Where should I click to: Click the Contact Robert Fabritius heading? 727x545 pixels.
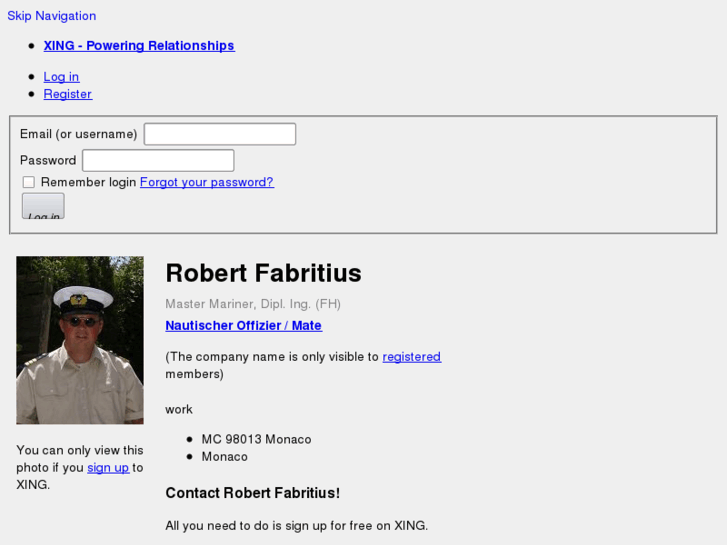(252, 493)
